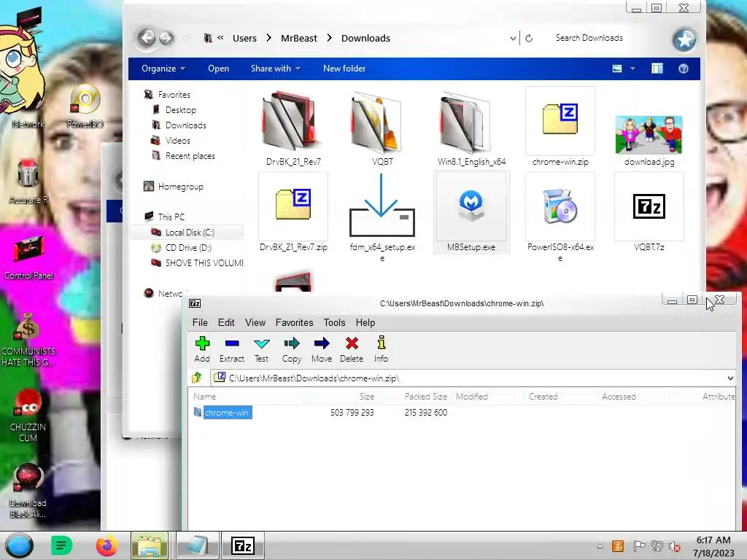Create a New folder
The width and height of the screenshot is (747, 560).
(344, 69)
